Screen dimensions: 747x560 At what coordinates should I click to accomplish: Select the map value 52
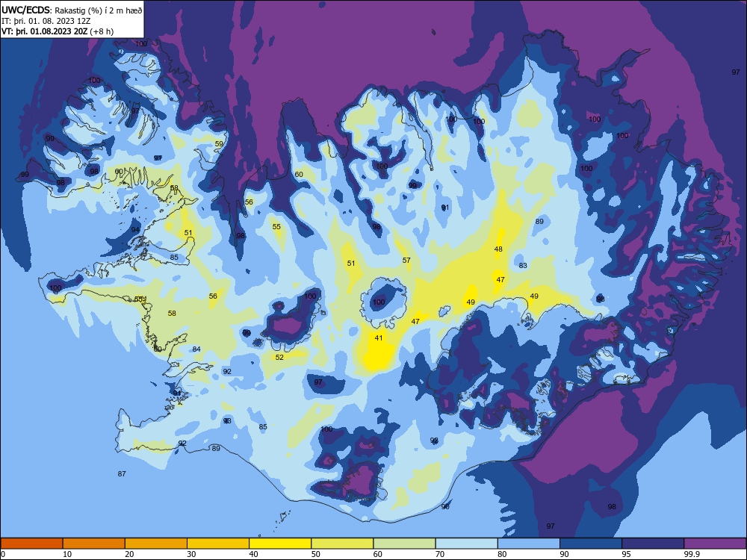tap(279, 357)
